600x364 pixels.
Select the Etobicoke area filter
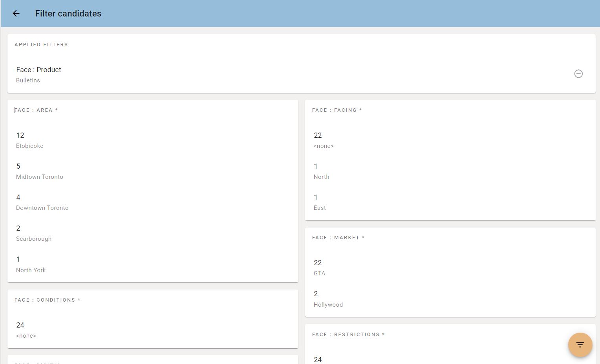click(x=153, y=140)
